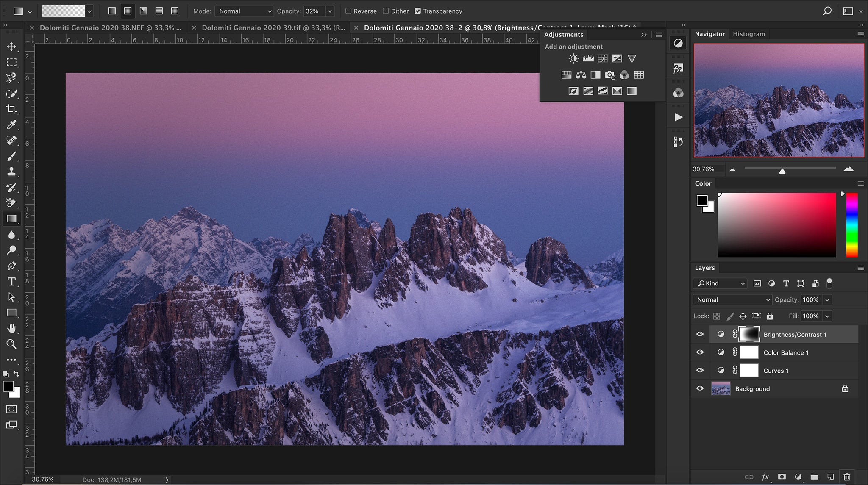
Task: Select the Horizontal Type tool
Action: click(11, 281)
